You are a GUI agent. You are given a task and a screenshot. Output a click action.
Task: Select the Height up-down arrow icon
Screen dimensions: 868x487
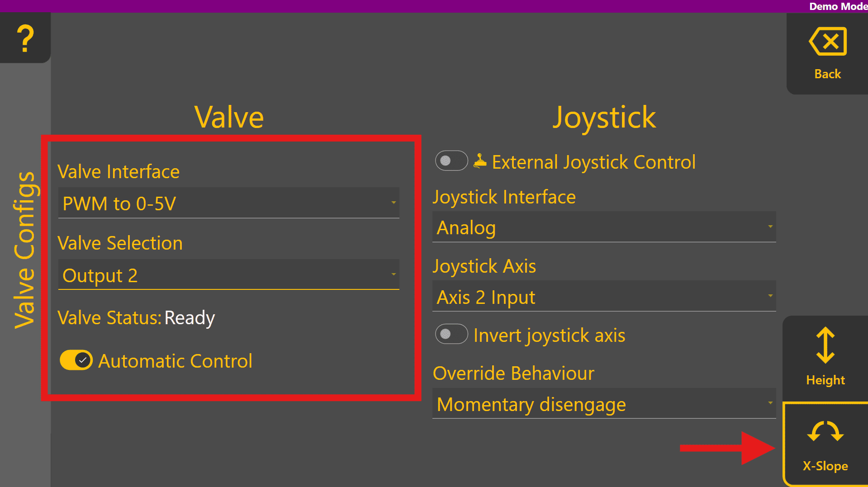click(x=825, y=345)
